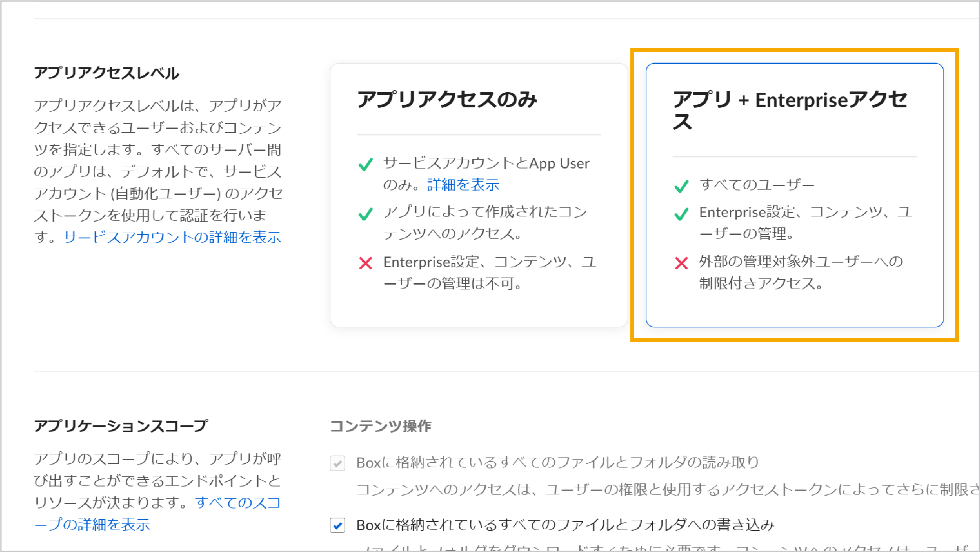Click red X beside 外部の管理対象外ユーザー

681,263
